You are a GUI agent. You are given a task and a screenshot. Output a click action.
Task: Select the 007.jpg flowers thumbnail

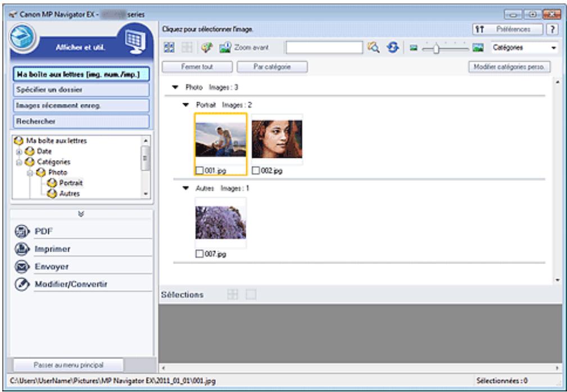coord(221,222)
